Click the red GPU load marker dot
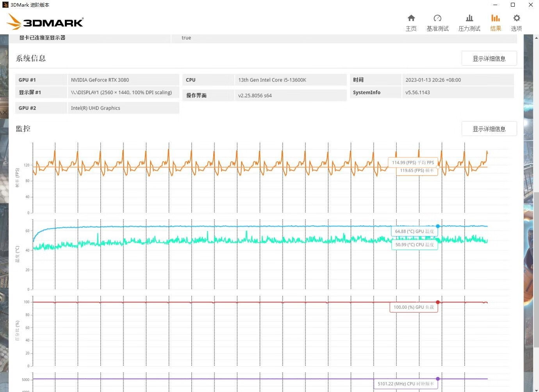 pos(438,302)
